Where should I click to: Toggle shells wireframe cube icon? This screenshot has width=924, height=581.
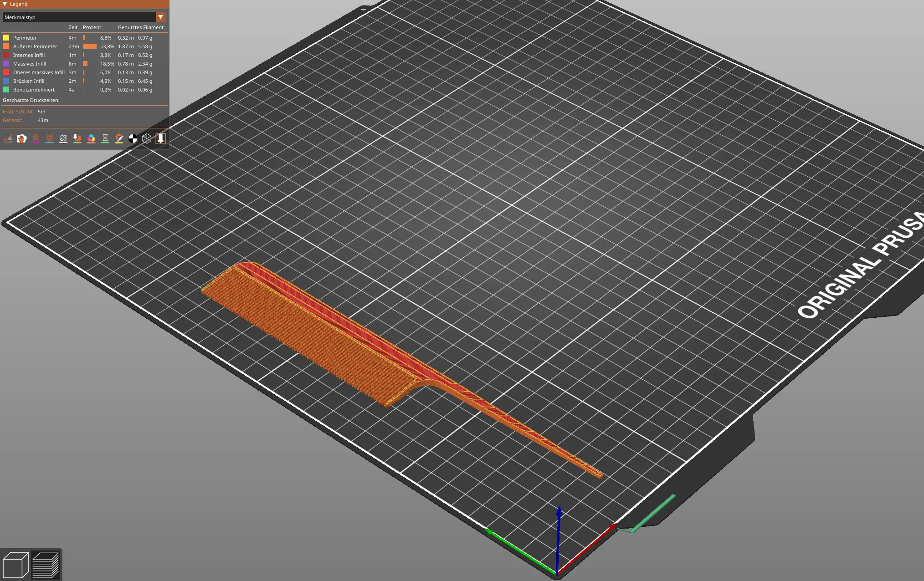coord(147,138)
